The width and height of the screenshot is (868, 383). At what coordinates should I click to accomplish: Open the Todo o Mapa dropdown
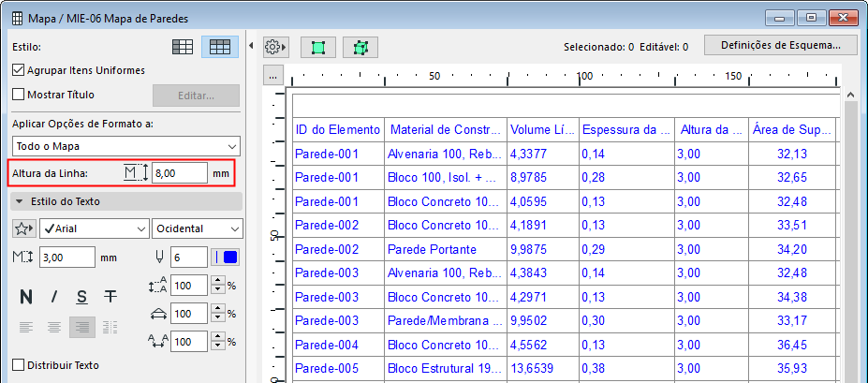[126, 146]
